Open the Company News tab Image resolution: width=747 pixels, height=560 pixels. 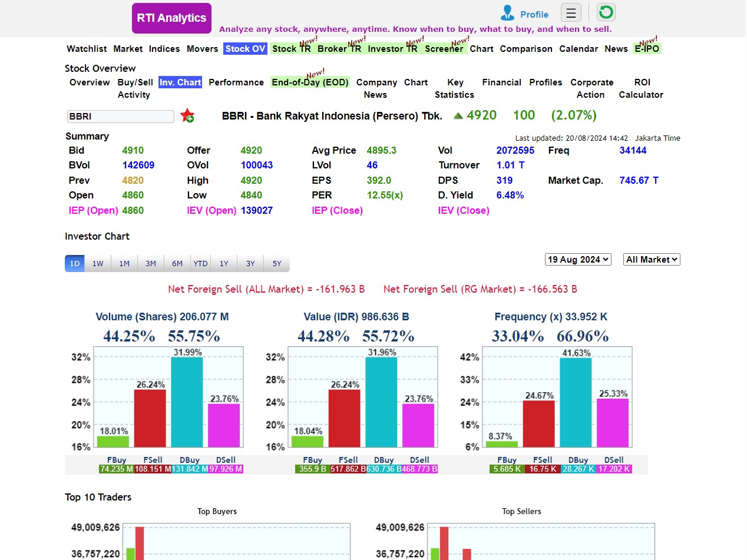click(x=376, y=88)
